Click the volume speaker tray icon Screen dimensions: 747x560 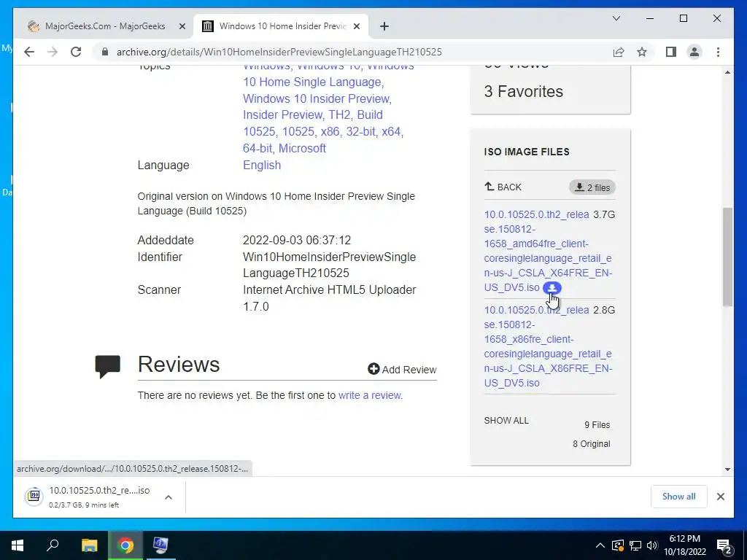(x=652, y=545)
